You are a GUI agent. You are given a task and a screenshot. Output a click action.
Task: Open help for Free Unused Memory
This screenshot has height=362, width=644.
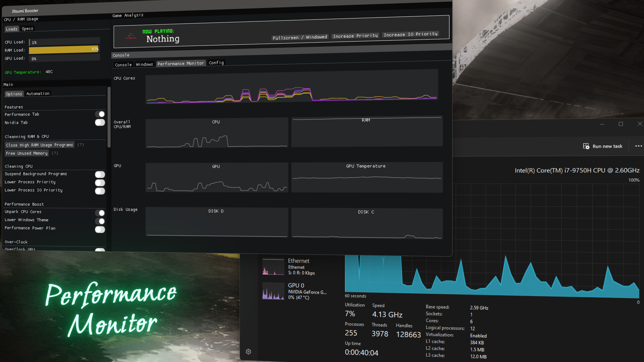click(x=55, y=153)
